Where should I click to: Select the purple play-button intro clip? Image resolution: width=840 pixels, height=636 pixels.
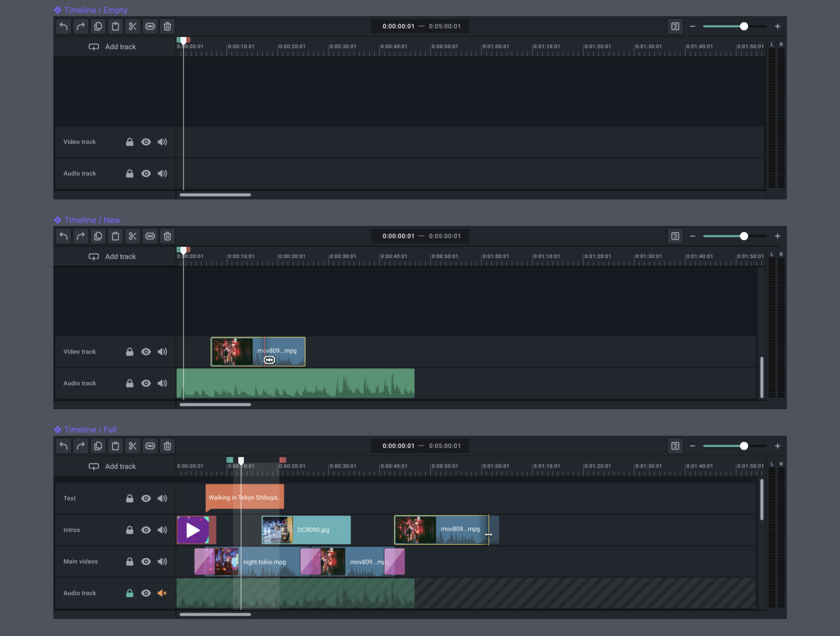196,530
